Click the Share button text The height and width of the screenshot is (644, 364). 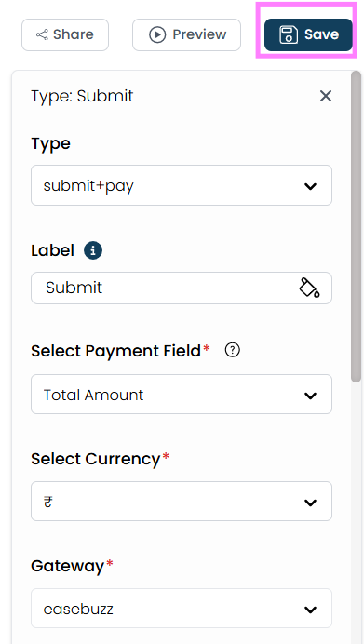74,34
